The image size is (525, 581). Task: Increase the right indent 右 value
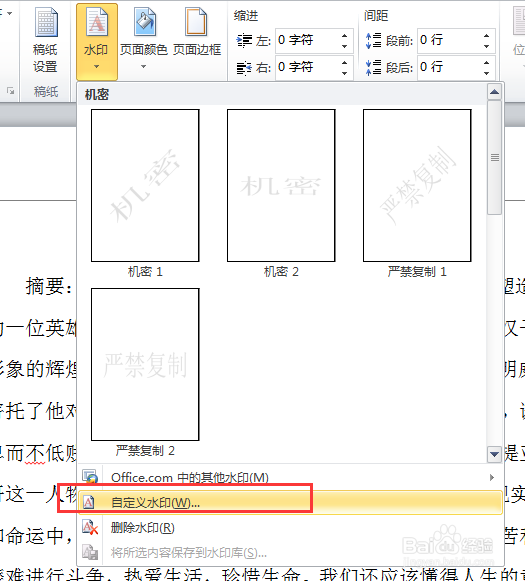point(345,63)
